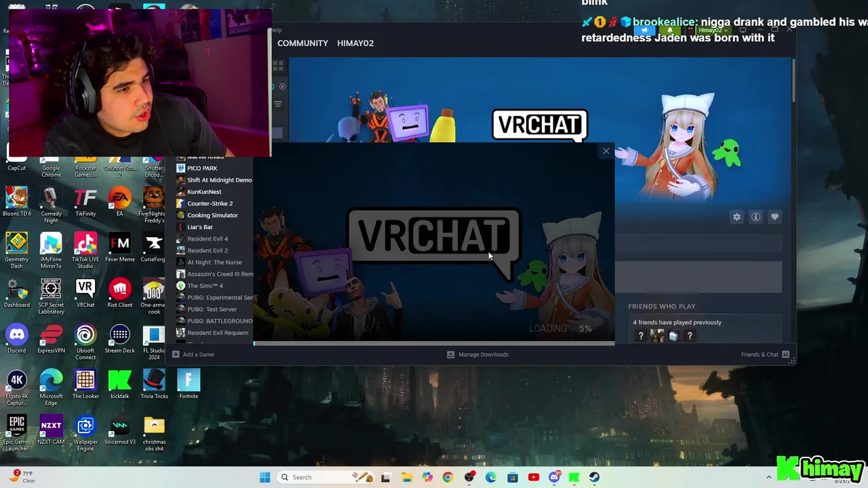868x488 pixels.
Task: Open YouTube from the Windows taskbar
Action: [534, 477]
